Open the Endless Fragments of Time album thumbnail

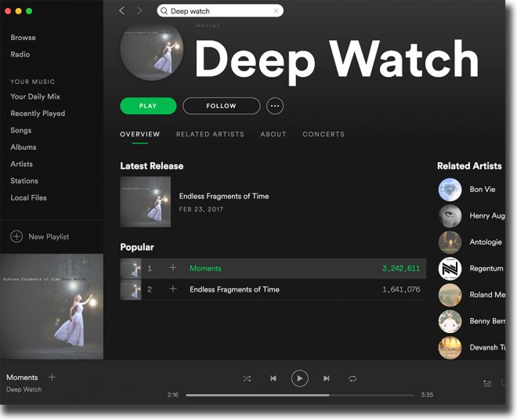pos(145,202)
